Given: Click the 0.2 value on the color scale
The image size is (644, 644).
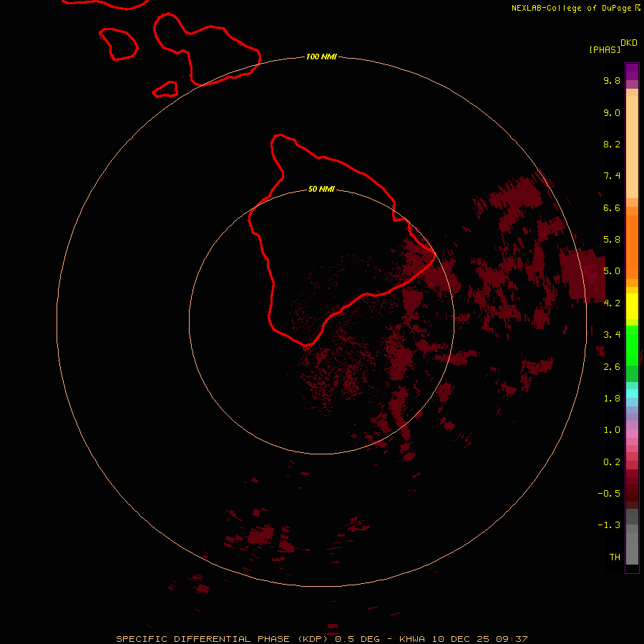Looking at the screenshot, I should pos(612,462).
